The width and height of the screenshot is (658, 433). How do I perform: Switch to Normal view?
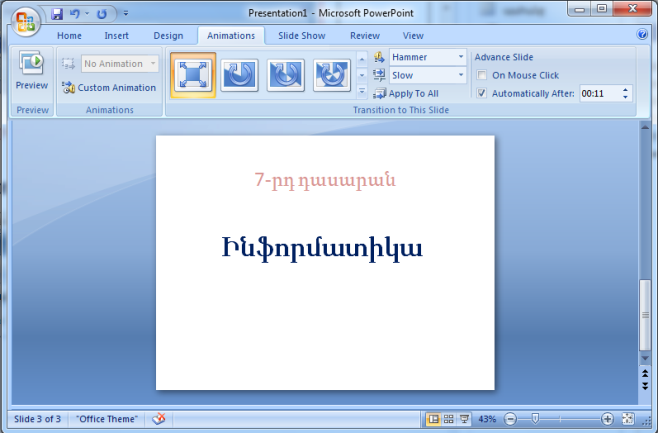point(433,419)
